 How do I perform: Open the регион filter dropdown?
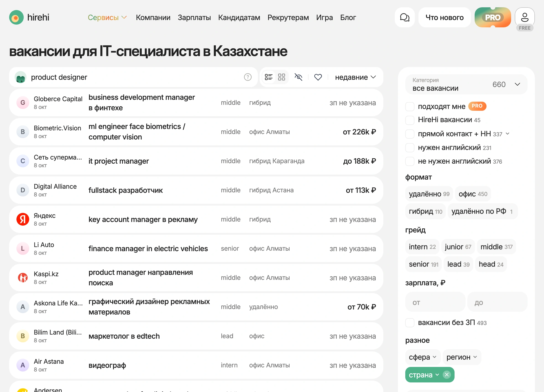pyautogui.click(x=462, y=357)
